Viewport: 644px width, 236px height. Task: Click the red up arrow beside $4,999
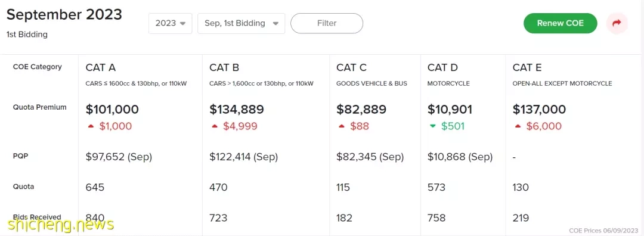215,126
